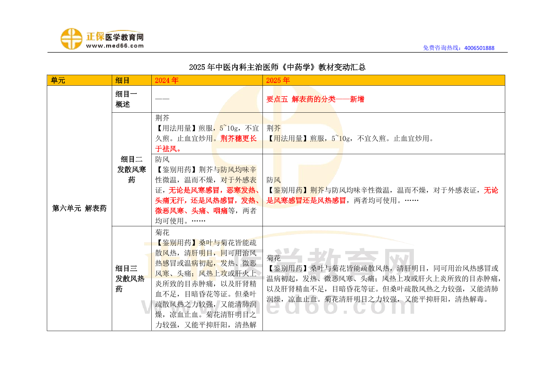This screenshot has height=392, width=555.
Task: Click the 细目 column header
Action: (x=122, y=80)
